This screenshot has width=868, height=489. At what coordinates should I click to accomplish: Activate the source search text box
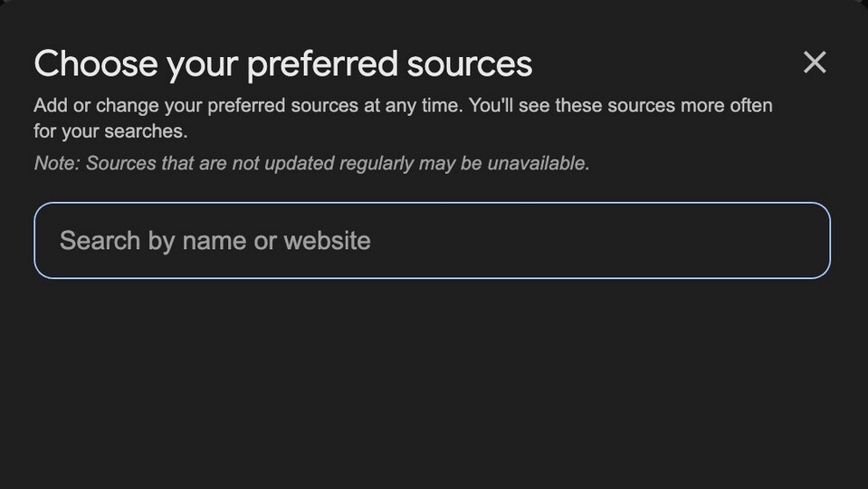click(x=432, y=240)
